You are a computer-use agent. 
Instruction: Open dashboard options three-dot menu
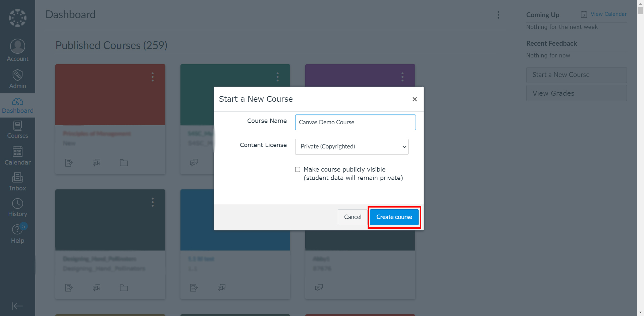[x=498, y=15]
